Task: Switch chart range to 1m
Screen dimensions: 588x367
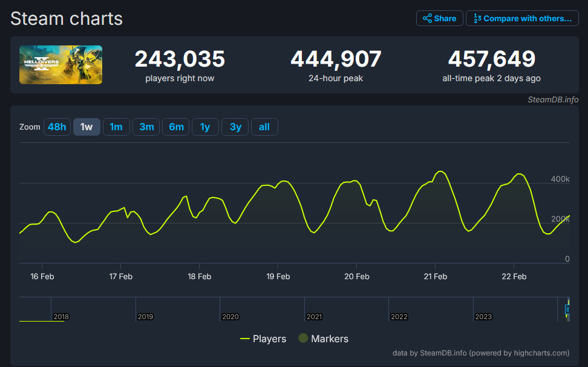Action: tap(116, 127)
